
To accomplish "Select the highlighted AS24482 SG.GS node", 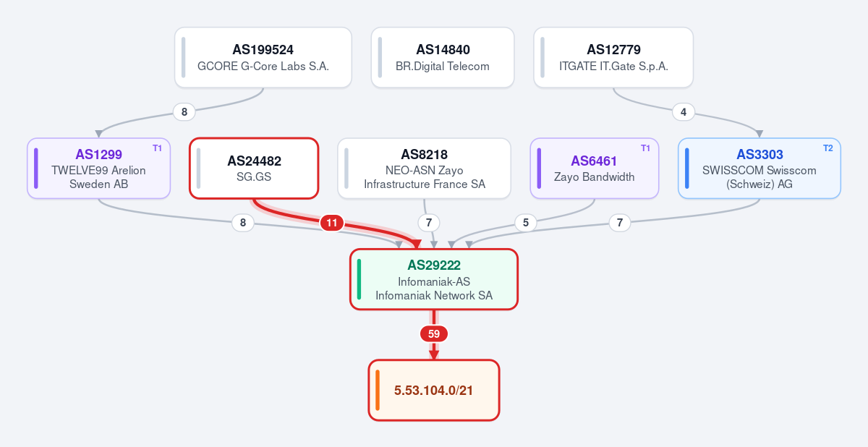I will (x=254, y=168).
